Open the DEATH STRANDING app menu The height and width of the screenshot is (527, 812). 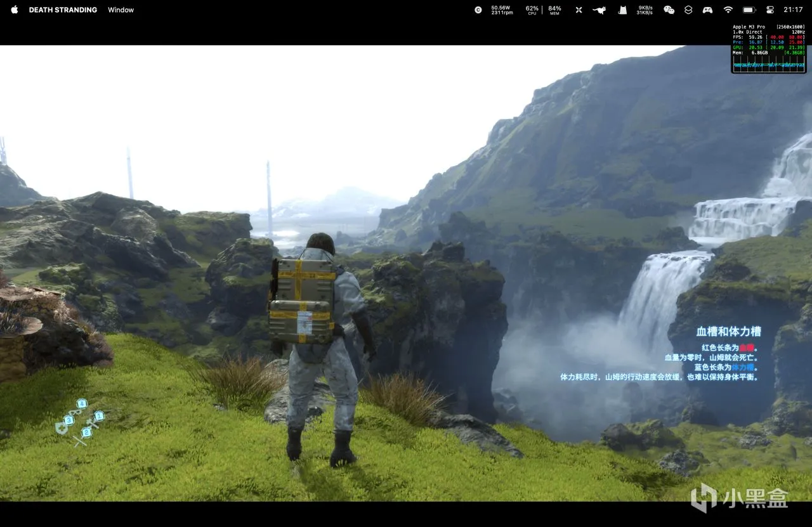pos(63,10)
